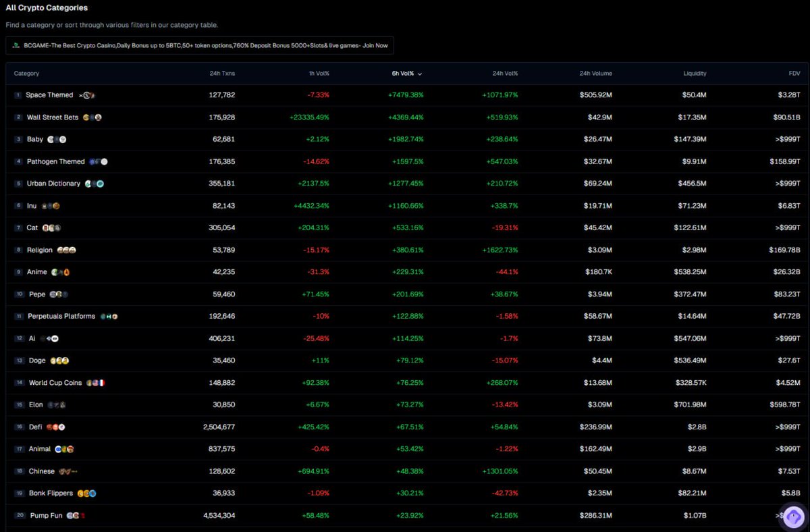This screenshot has height=532, width=810.
Task: Click the token icons beside Doge
Action: click(x=60, y=361)
